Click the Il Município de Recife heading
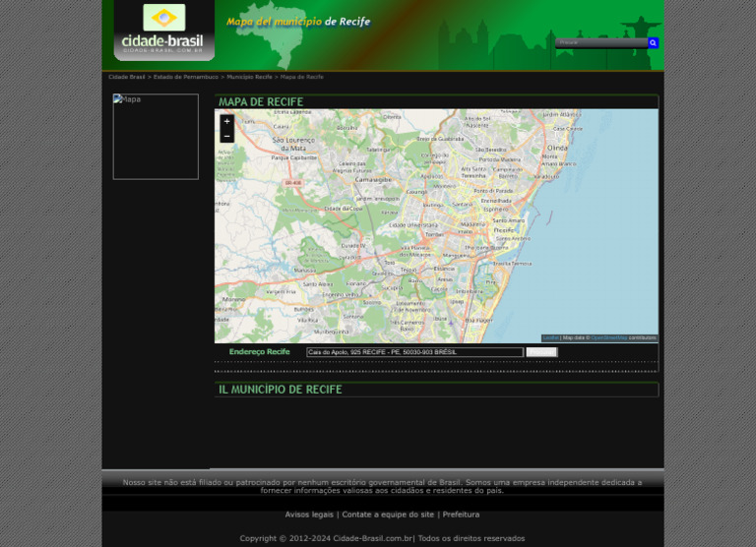The width and height of the screenshot is (756, 547). (x=281, y=390)
